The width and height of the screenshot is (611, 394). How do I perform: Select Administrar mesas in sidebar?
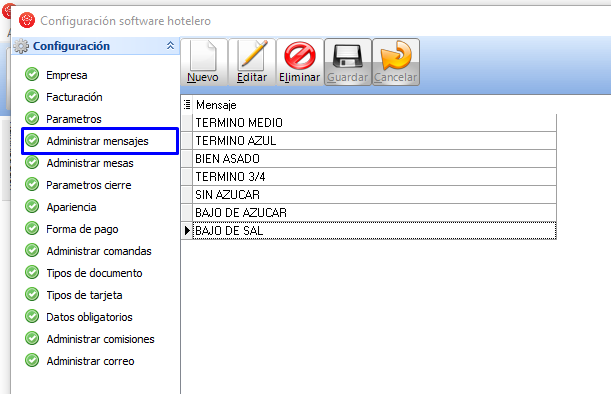[90, 163]
